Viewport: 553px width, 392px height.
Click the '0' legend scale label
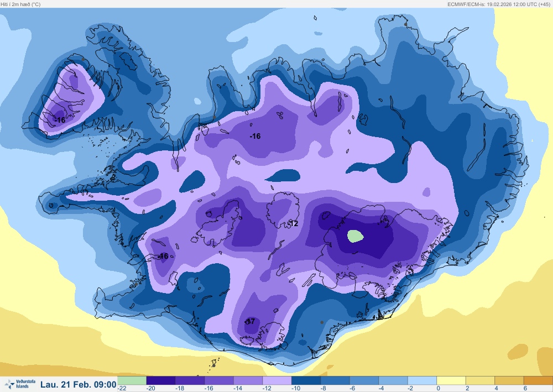439,389
